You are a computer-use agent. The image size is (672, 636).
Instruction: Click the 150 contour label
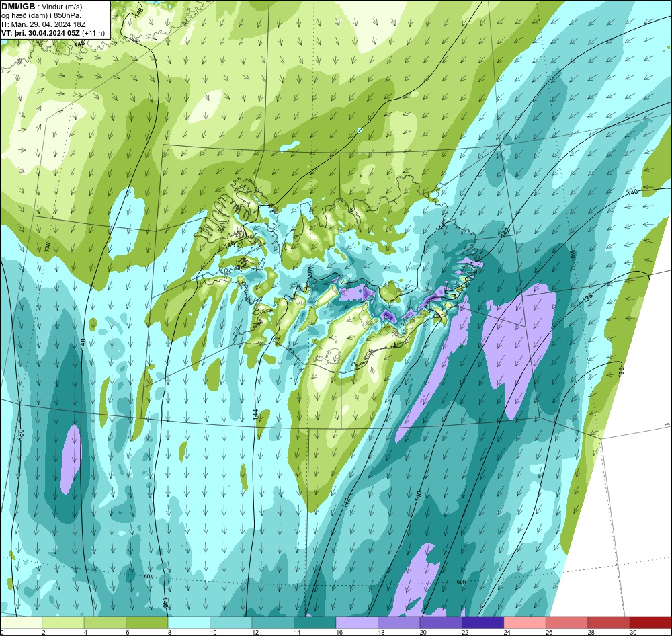pyautogui.click(x=22, y=434)
